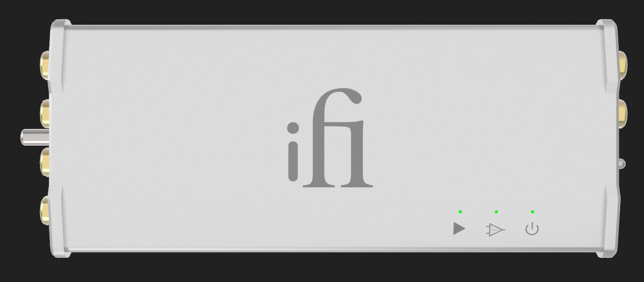
Task: Click the green LED above amplifier symbol
Action: (x=496, y=212)
